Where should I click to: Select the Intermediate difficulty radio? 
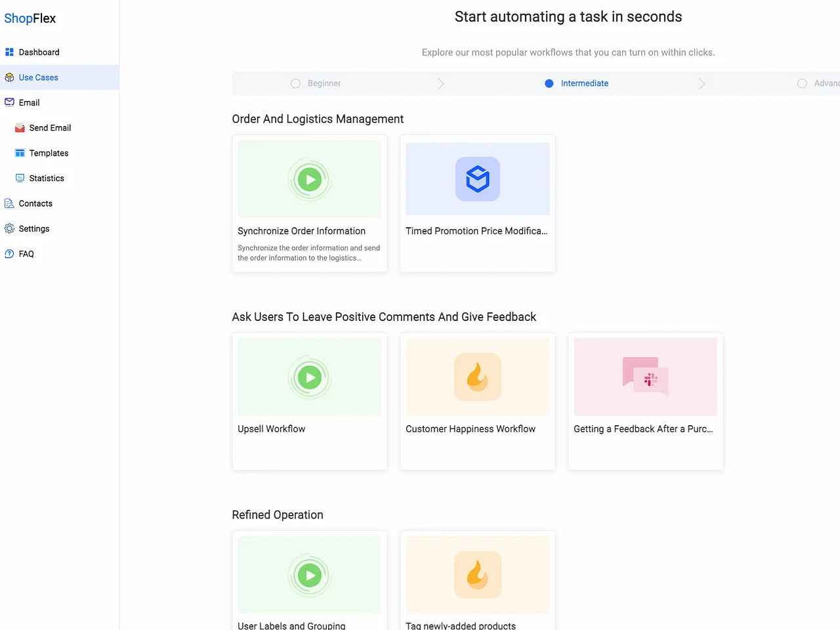(x=549, y=83)
